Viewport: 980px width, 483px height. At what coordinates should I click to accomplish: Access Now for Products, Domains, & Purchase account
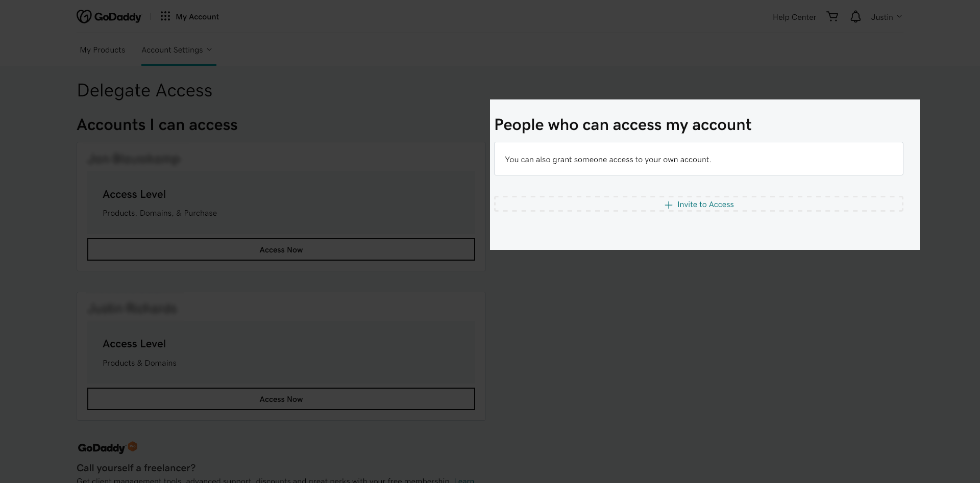tap(281, 249)
